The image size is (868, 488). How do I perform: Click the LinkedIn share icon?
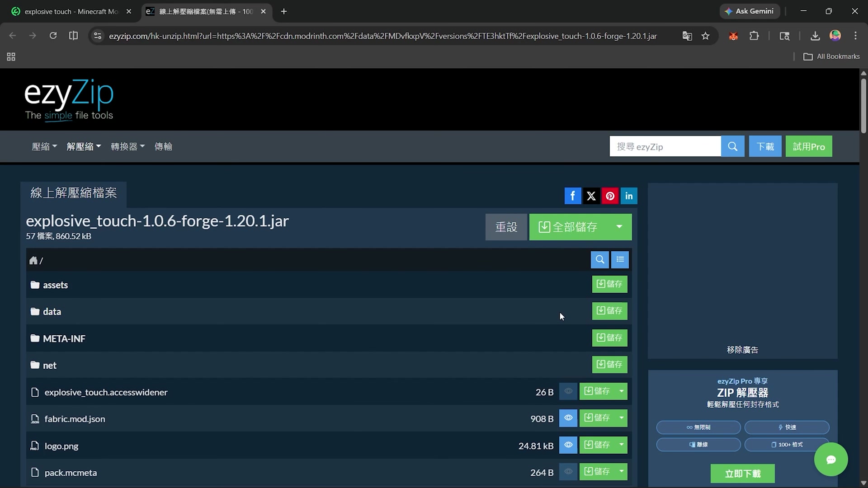[628, 196]
